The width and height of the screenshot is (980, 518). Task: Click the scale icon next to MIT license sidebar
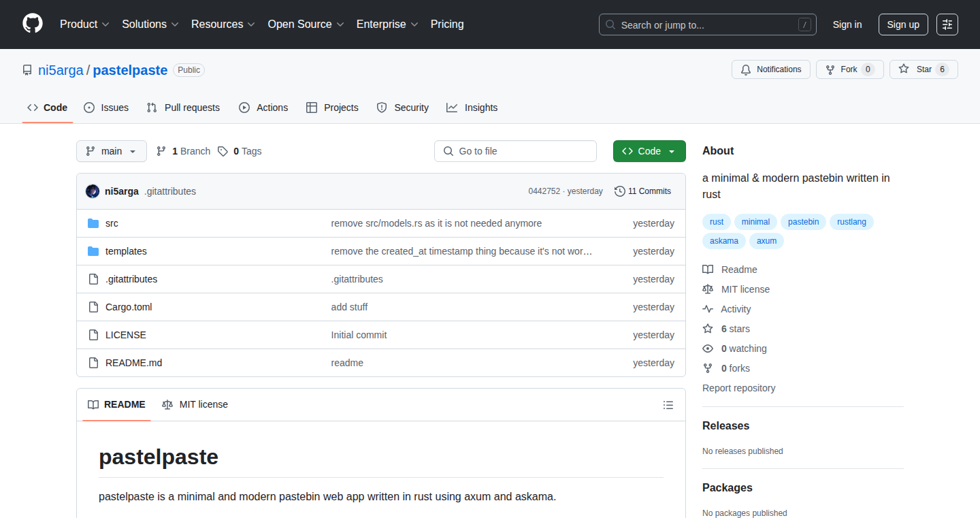pos(708,289)
